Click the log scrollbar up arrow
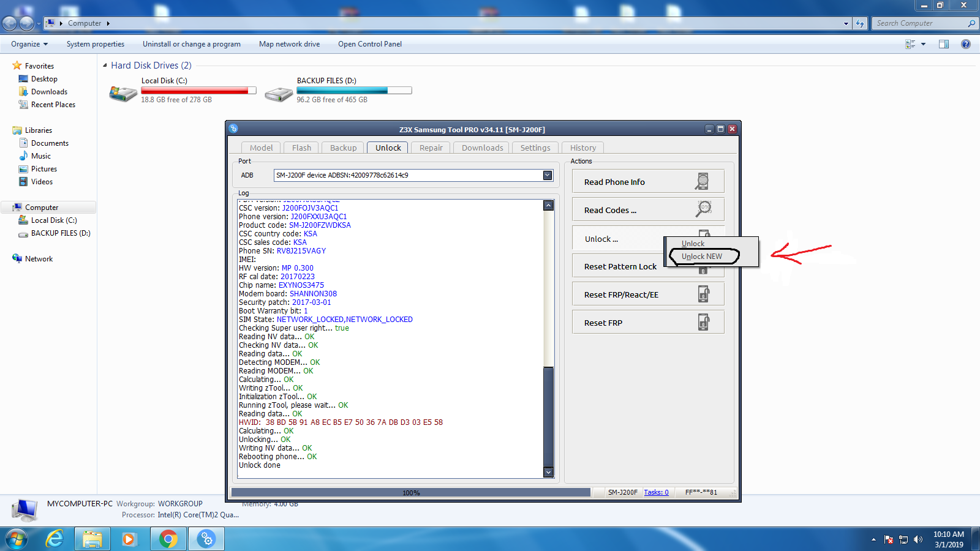The height and width of the screenshot is (551, 980). (x=549, y=205)
